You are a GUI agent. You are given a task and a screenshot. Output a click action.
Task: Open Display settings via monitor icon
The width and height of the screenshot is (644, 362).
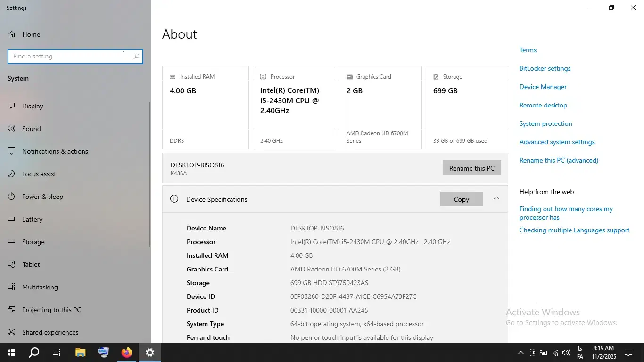(12, 106)
